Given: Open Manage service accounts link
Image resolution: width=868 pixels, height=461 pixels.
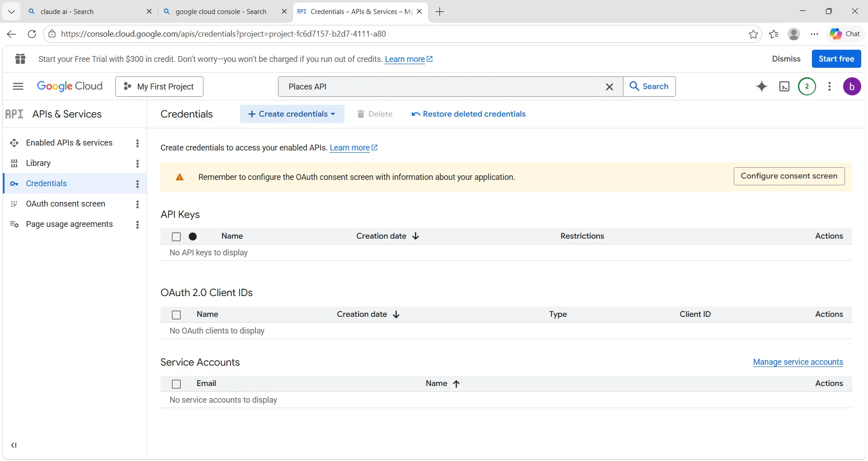Looking at the screenshot, I should [798, 362].
